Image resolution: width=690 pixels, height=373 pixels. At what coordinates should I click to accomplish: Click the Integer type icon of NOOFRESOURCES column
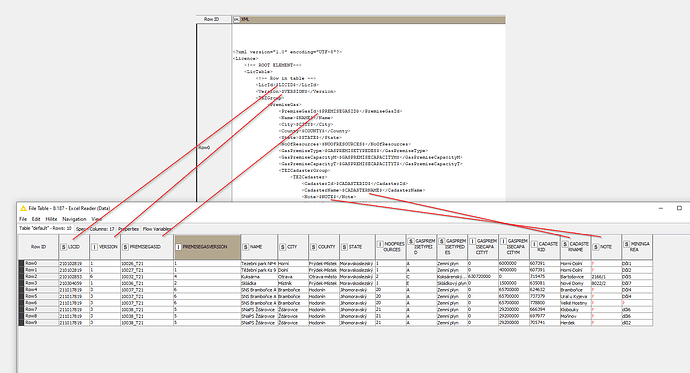point(380,244)
